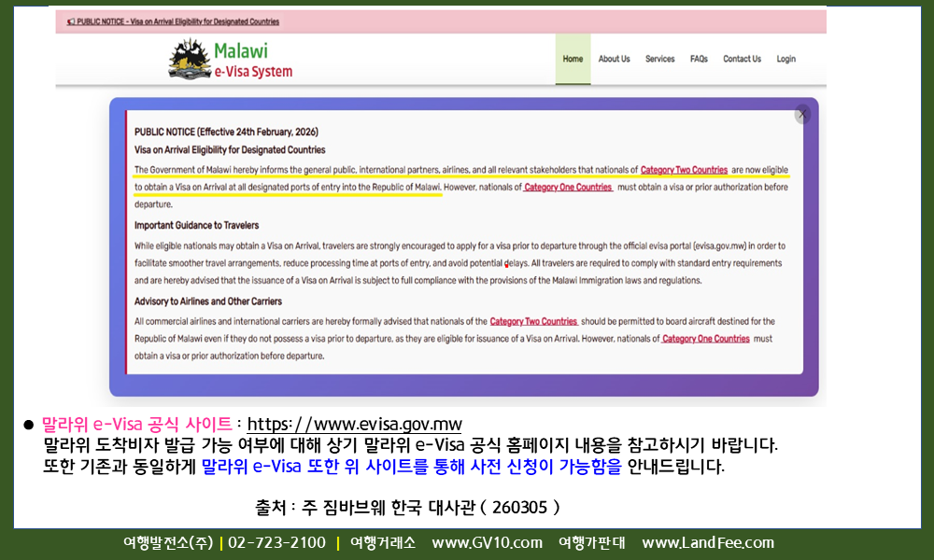
Task: Visit www.GV10.com in the footer
Action: [487, 543]
